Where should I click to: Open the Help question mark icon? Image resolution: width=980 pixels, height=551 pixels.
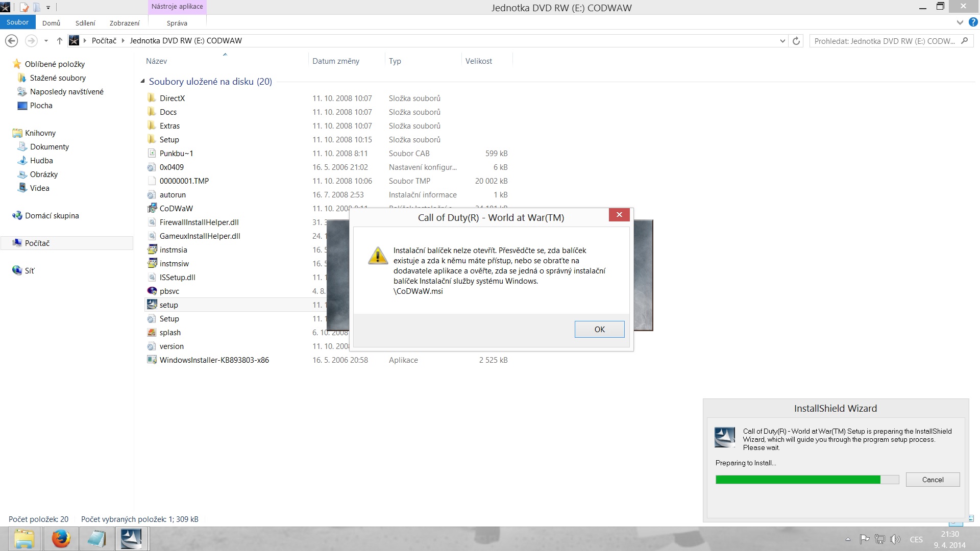click(973, 22)
